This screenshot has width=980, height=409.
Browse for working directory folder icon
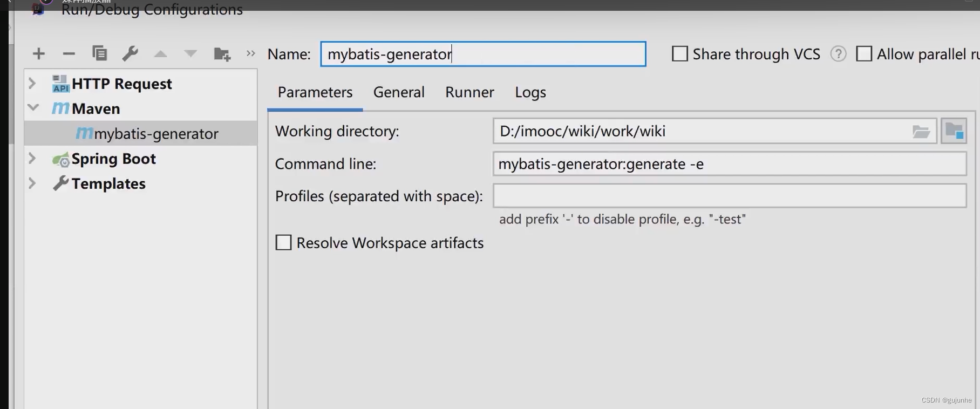pyautogui.click(x=921, y=132)
